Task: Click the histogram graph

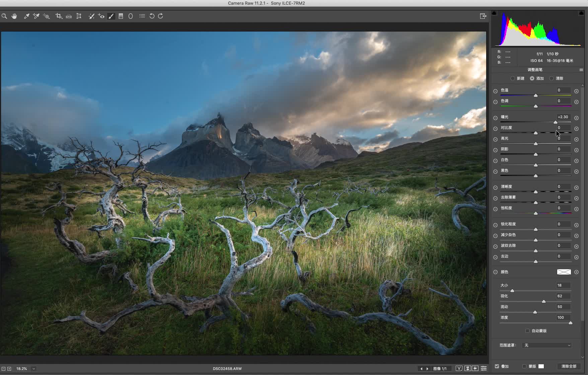Action: pos(538,29)
